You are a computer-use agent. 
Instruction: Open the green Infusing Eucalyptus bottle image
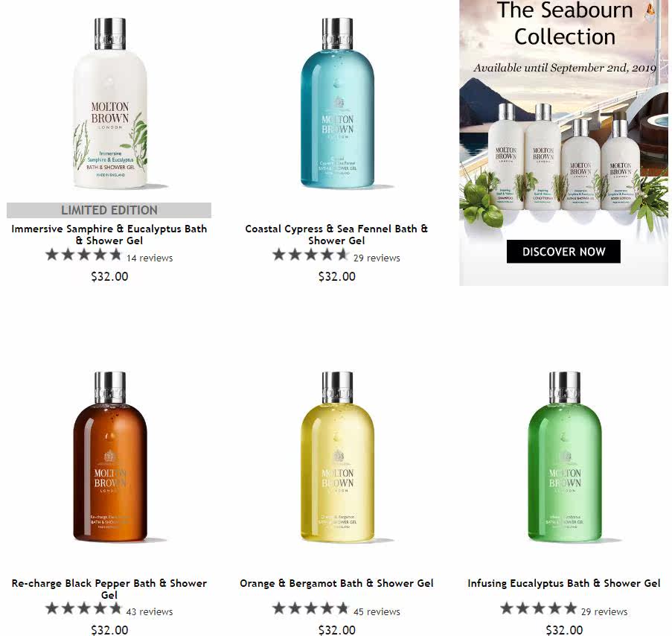564,457
